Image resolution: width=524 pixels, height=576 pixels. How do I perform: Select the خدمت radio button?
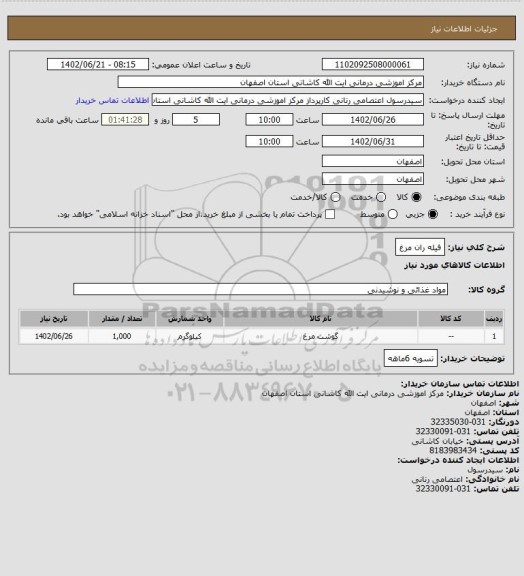[381, 197]
